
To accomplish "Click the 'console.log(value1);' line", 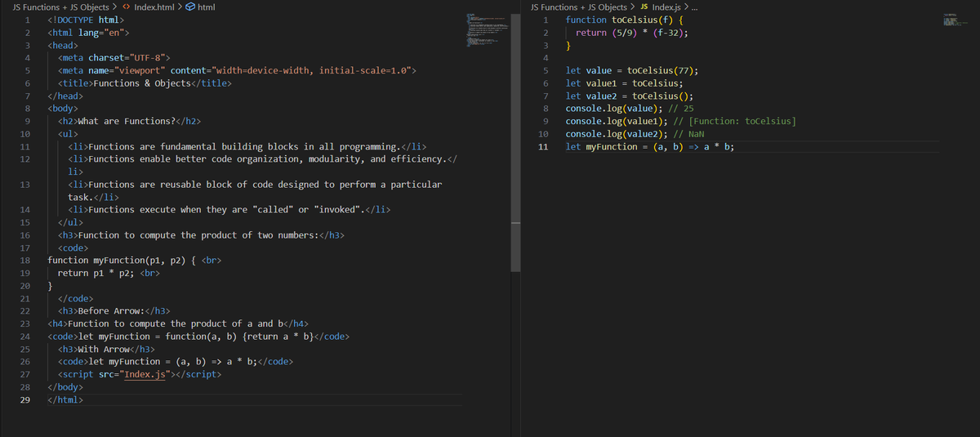I will tap(681, 121).
